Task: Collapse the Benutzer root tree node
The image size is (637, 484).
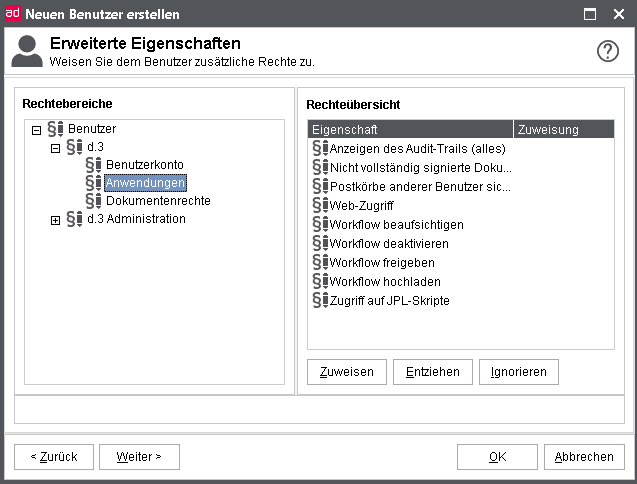Action: (37, 129)
